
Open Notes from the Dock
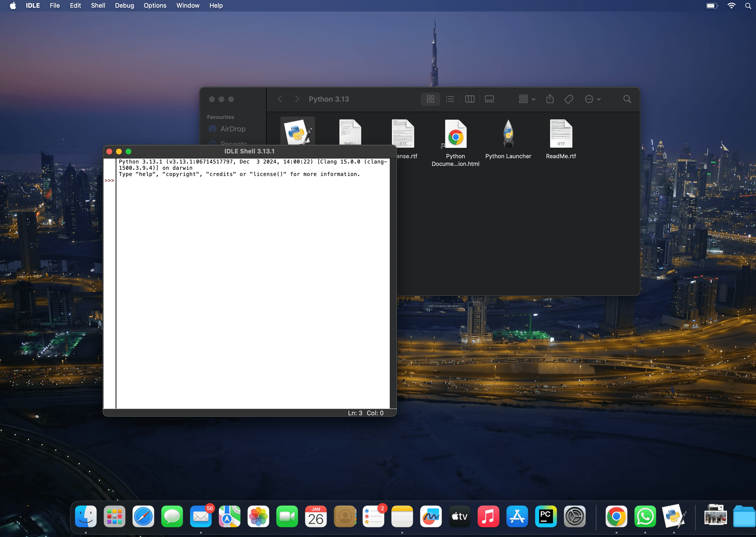click(402, 516)
